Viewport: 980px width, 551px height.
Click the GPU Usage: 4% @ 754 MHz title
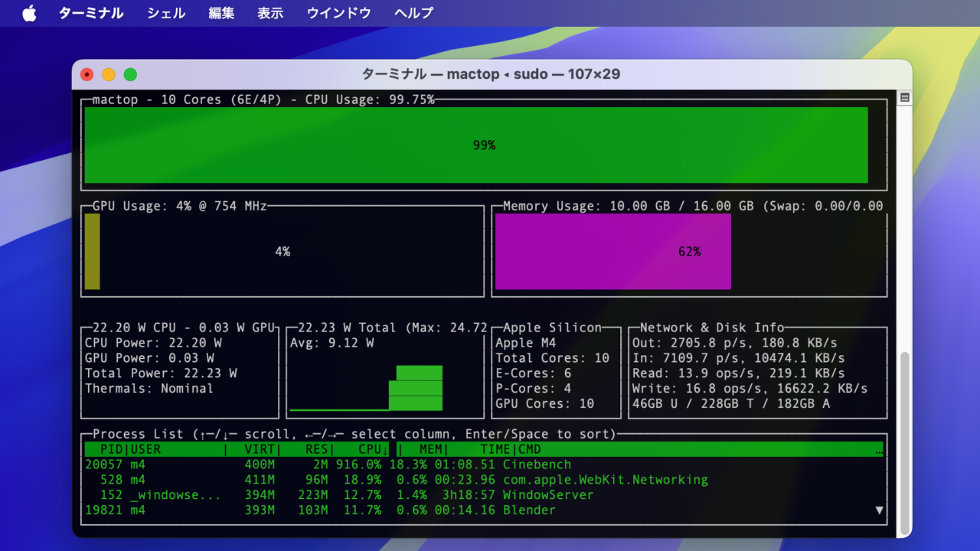click(180, 206)
